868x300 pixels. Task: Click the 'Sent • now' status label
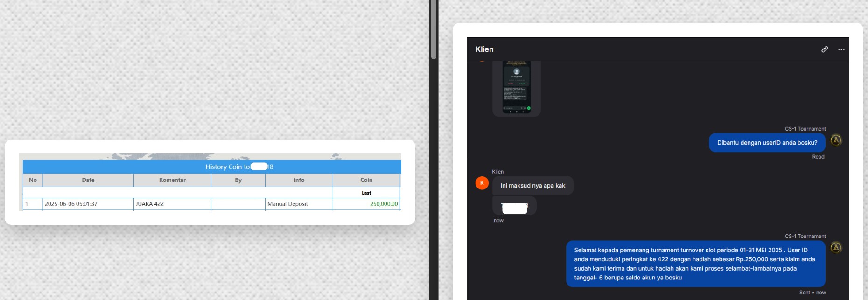click(x=812, y=293)
